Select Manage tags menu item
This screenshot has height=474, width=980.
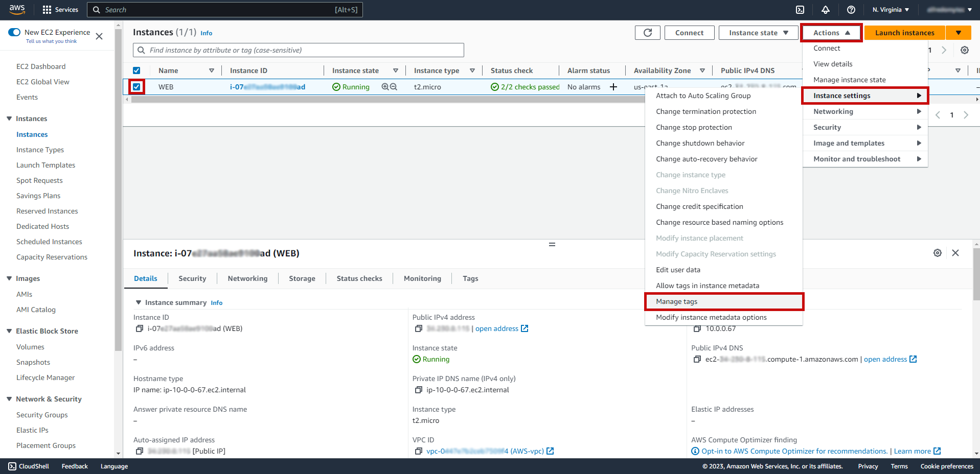(724, 301)
